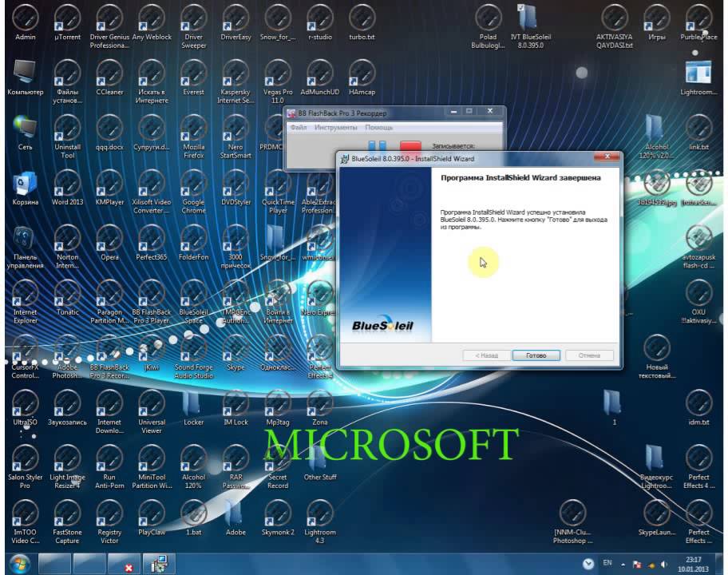Select the Сеть network icon
728x575 pixels.
(25, 133)
